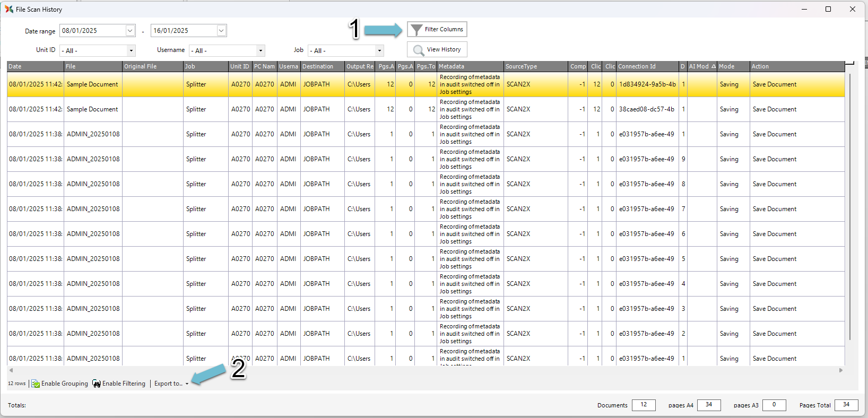Sort by the AI Mod column header
Viewport: 868px width, 418px height.
699,66
